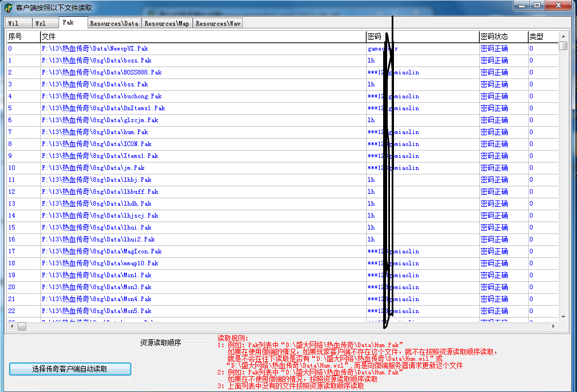Select the Mon3.Pak file entry
577x392 pixels.
(x=97, y=287)
